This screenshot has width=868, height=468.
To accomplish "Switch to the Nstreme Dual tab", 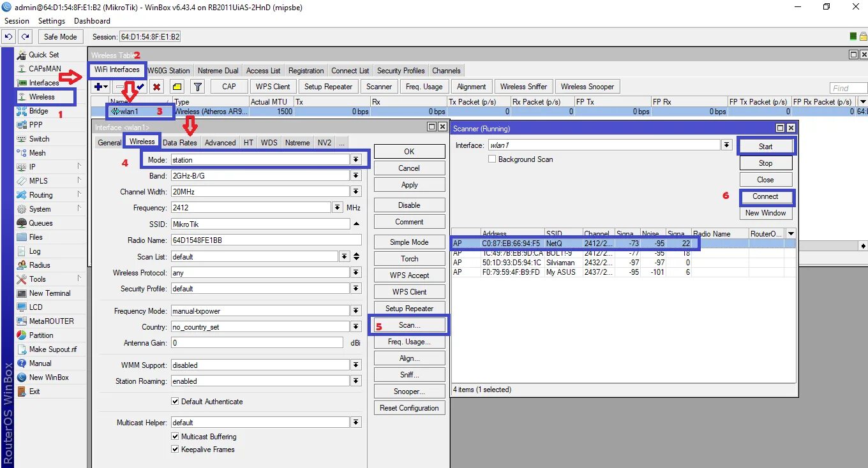I will pyautogui.click(x=218, y=71).
